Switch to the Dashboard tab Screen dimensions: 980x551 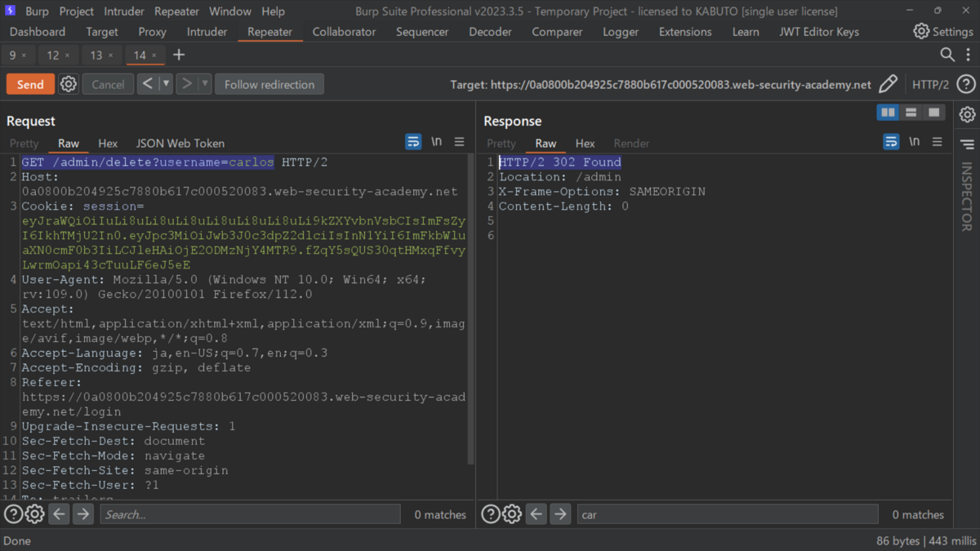(x=38, y=32)
